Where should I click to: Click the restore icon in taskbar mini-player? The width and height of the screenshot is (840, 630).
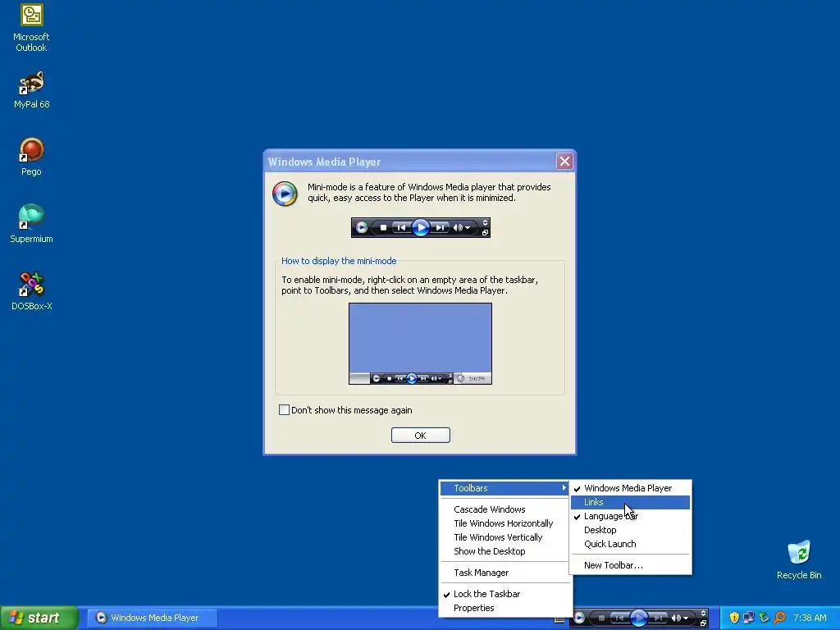[x=703, y=623]
